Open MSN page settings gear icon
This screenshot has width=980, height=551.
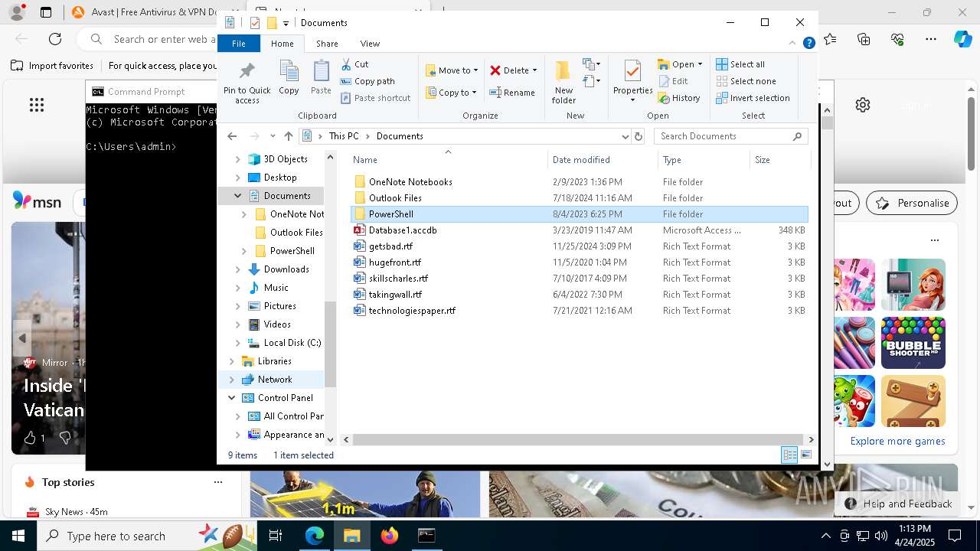pyautogui.click(x=863, y=105)
